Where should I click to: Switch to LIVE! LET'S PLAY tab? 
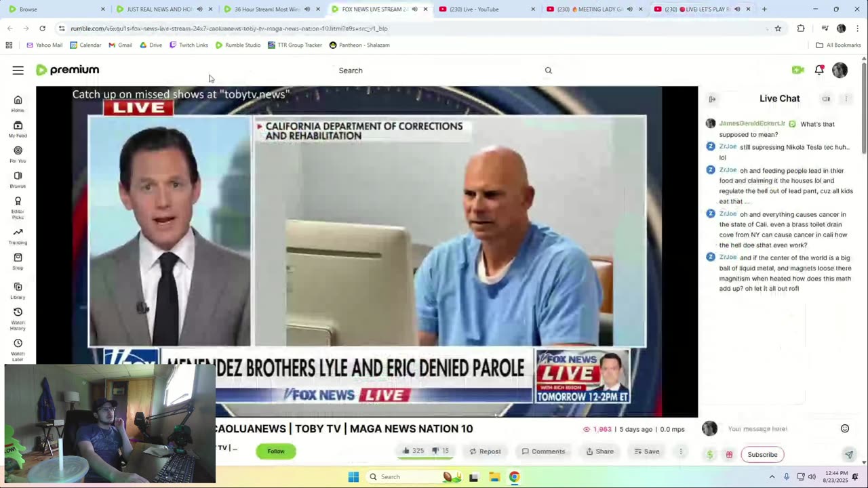(x=702, y=9)
